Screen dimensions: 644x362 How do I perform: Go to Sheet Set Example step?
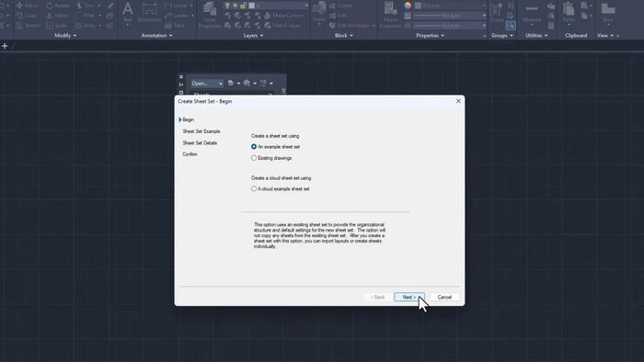click(x=201, y=131)
